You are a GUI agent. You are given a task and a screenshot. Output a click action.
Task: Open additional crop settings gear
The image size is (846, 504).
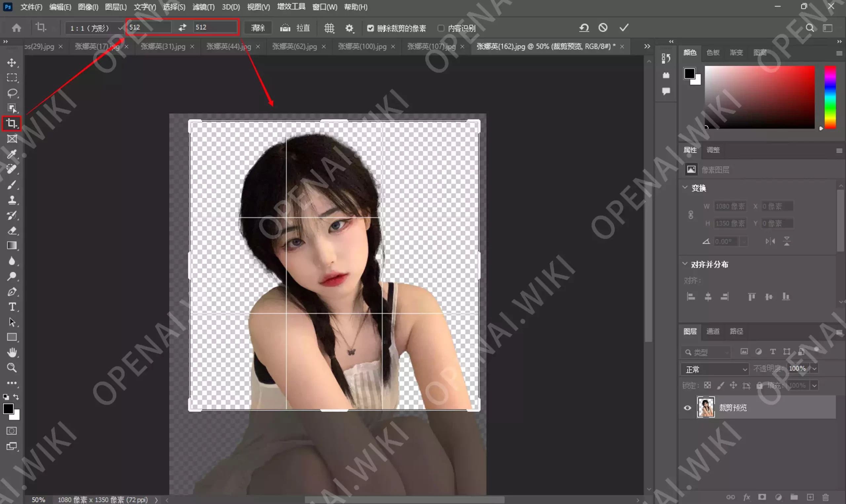click(349, 28)
